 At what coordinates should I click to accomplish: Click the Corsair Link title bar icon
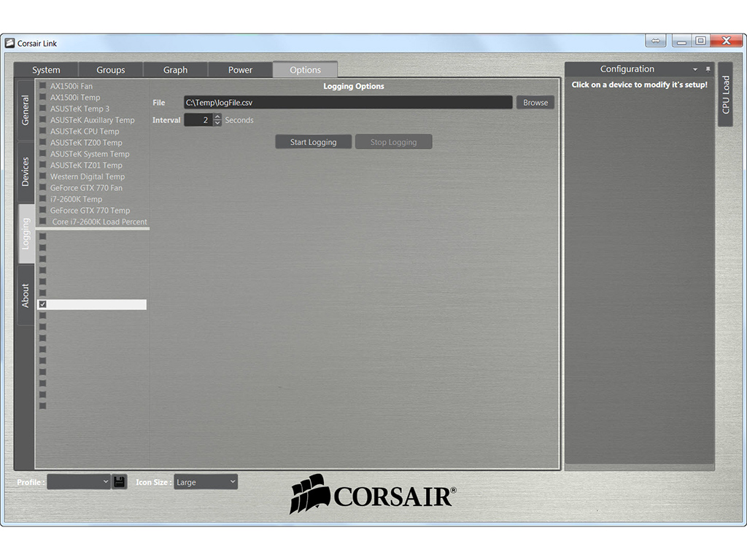(x=9, y=43)
